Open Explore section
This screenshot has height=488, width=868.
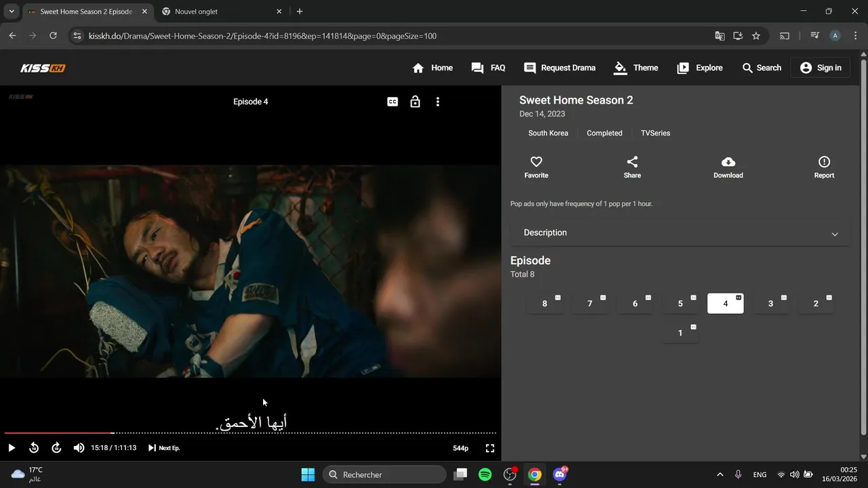[700, 68]
